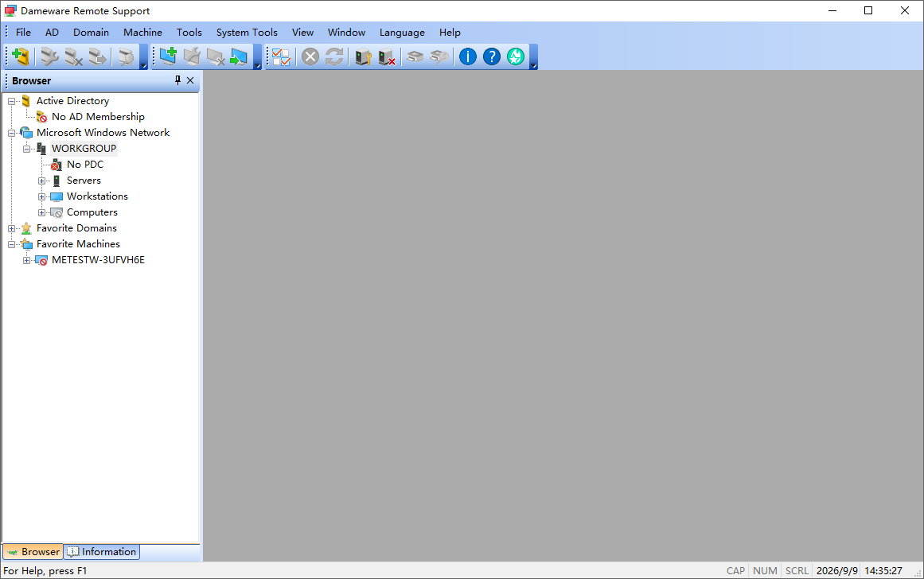Collapse the Microsoft Windows Network node

click(11, 133)
